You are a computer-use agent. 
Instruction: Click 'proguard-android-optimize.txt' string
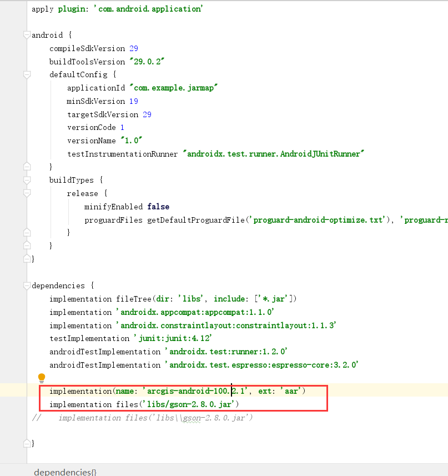[x=318, y=220]
